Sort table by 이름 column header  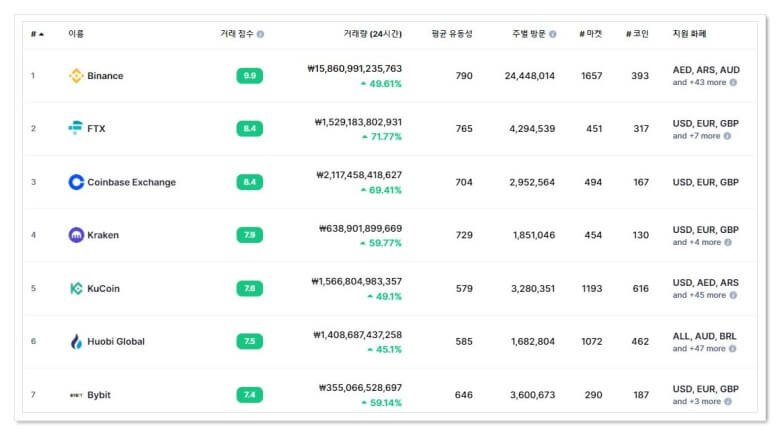pos(76,34)
